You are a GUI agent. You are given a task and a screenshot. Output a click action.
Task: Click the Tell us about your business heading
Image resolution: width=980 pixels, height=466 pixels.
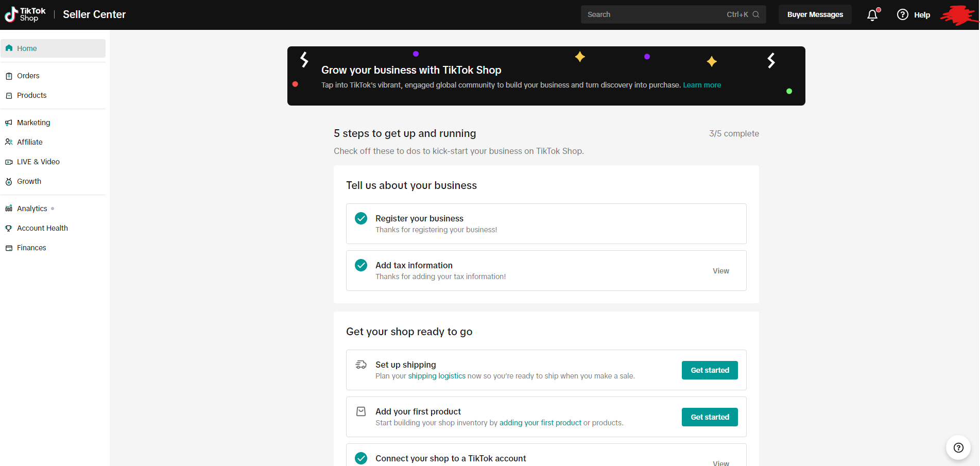411,185
